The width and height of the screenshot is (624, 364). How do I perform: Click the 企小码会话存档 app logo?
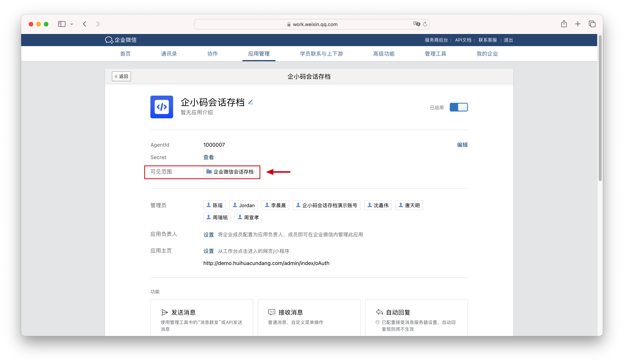tap(162, 107)
